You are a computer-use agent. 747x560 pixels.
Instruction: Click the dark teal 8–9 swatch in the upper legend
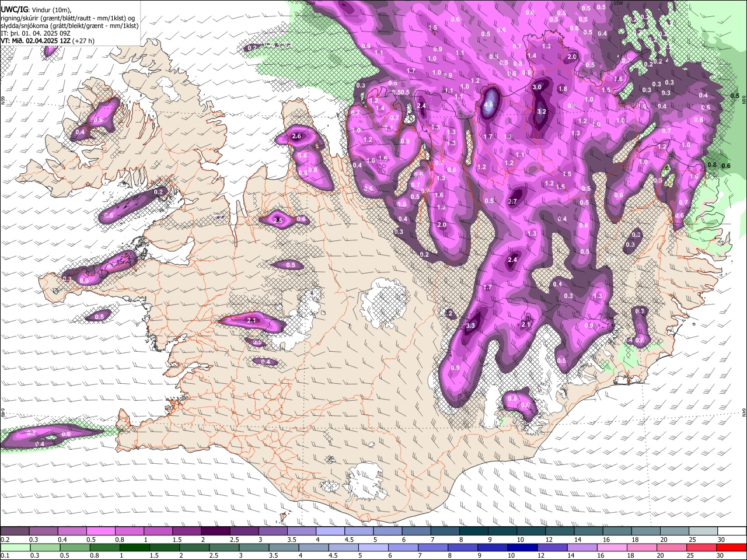[x=474, y=531]
